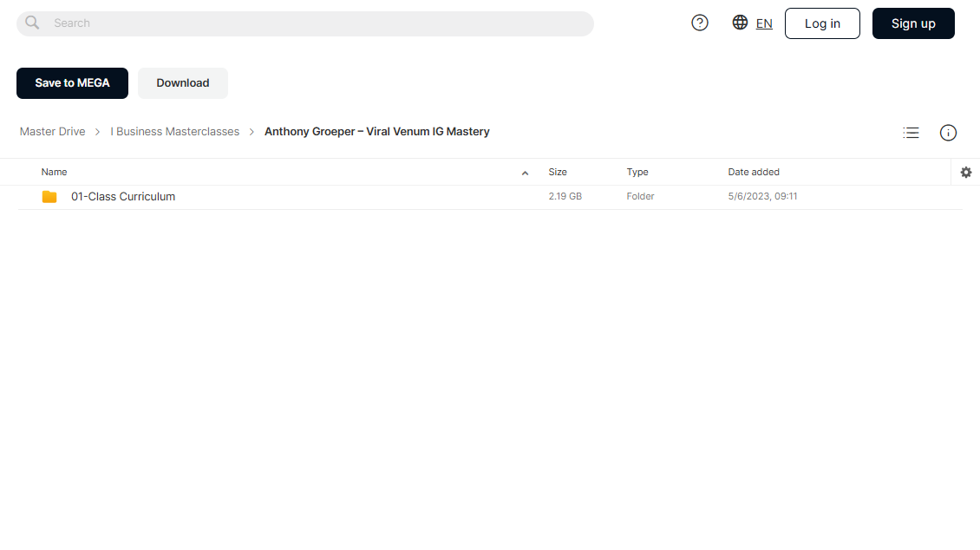
Task: Sort by the Type column header
Action: coord(637,172)
